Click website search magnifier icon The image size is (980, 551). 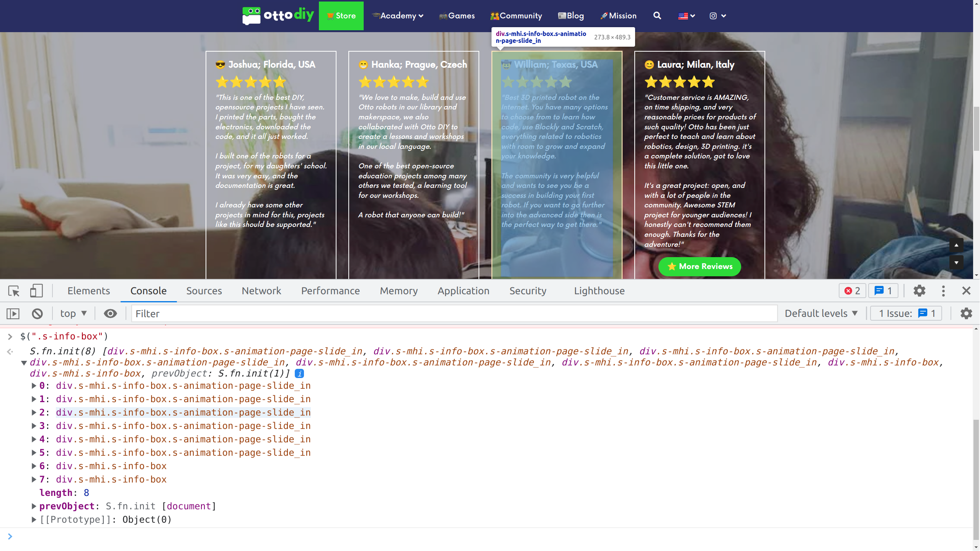click(x=657, y=16)
